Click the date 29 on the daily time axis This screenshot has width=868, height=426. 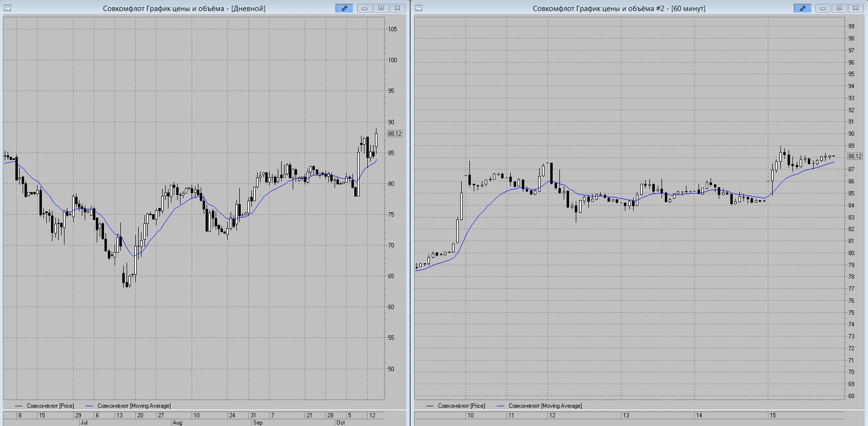78,415
